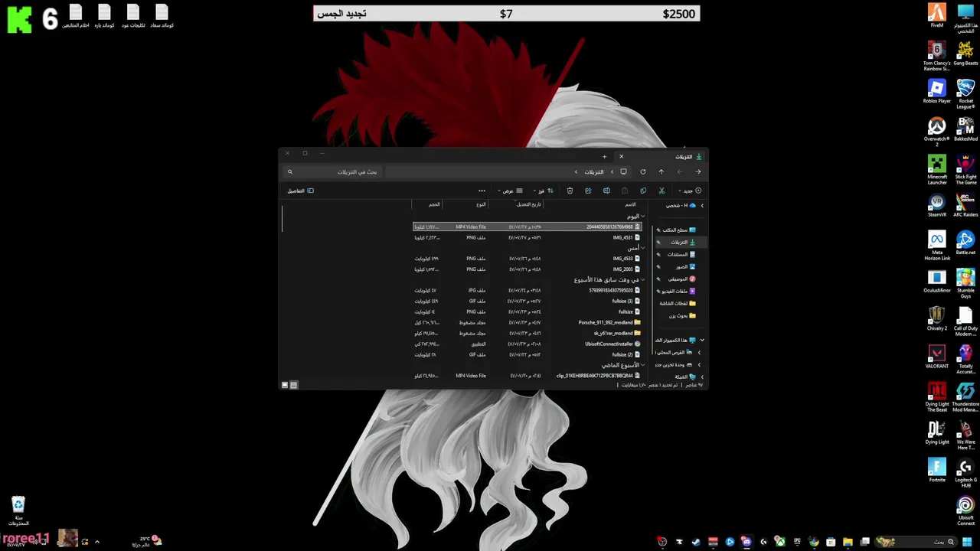The width and height of the screenshot is (980, 551).
Task: Click the Cut scissors icon in Explorer toolbar
Action: click(661, 191)
